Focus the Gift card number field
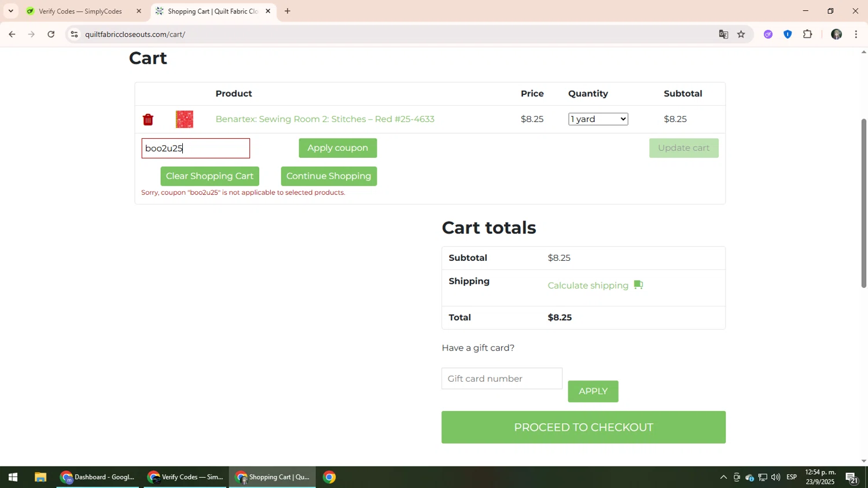868x488 pixels. [x=502, y=379]
